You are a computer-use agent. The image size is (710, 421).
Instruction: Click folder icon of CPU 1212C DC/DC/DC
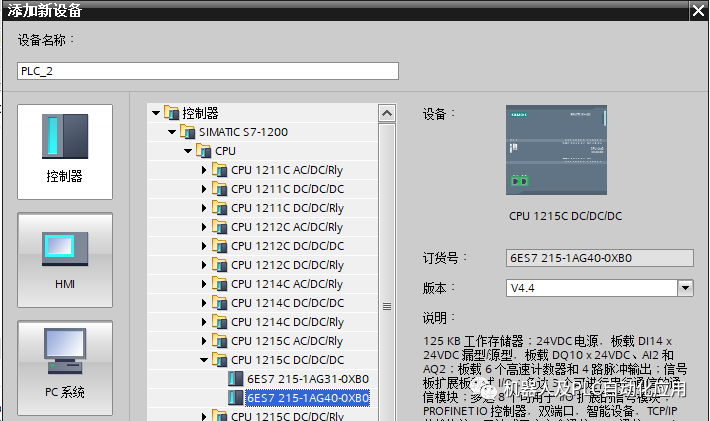220,246
